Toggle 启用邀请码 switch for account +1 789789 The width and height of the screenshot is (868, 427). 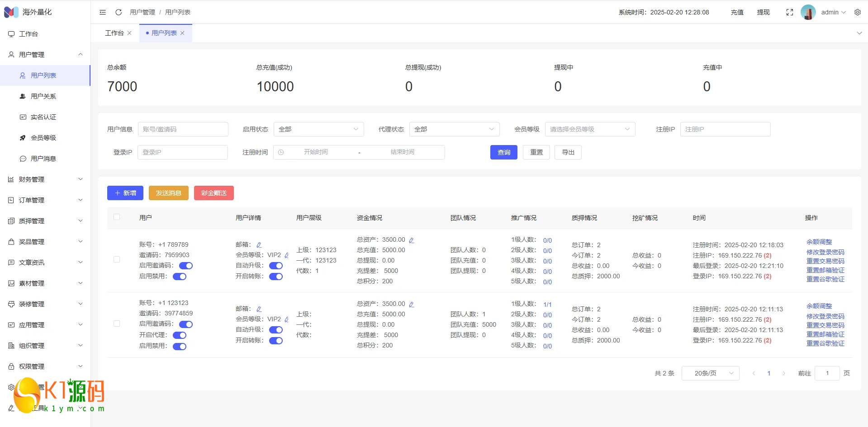tap(185, 266)
